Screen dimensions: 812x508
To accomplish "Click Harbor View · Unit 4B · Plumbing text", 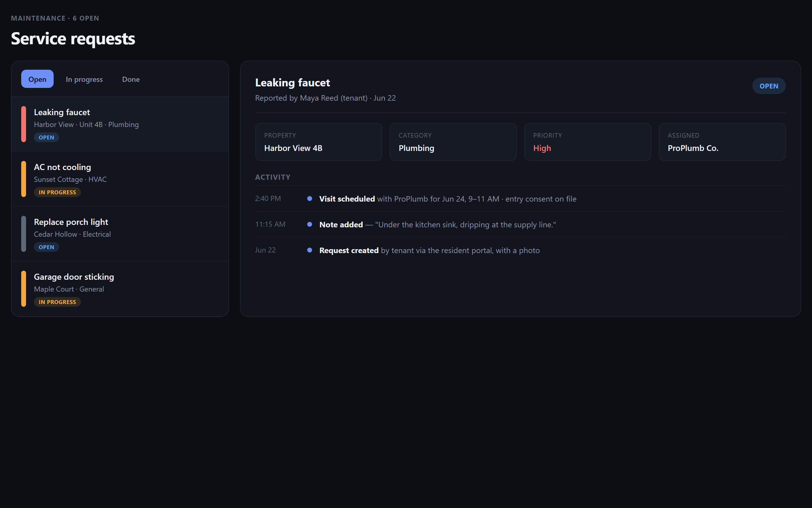I will (x=86, y=125).
